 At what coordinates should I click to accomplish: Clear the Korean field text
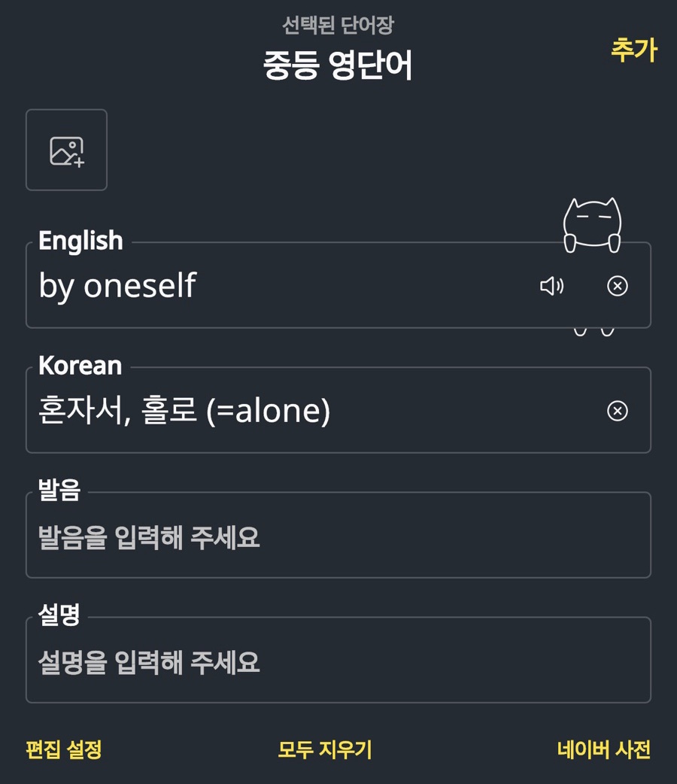[617, 411]
